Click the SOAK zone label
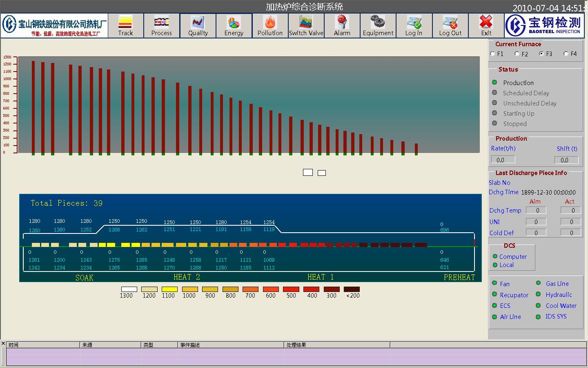 [85, 278]
